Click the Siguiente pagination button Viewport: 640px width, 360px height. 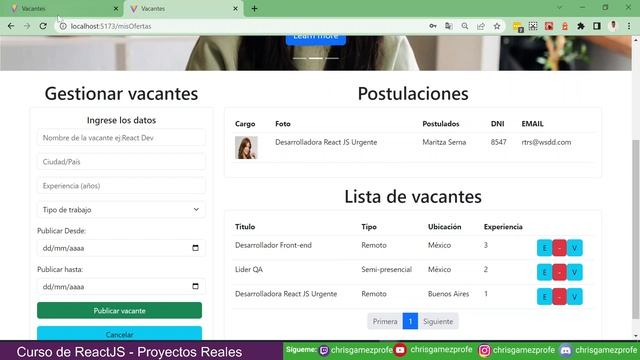(x=438, y=321)
